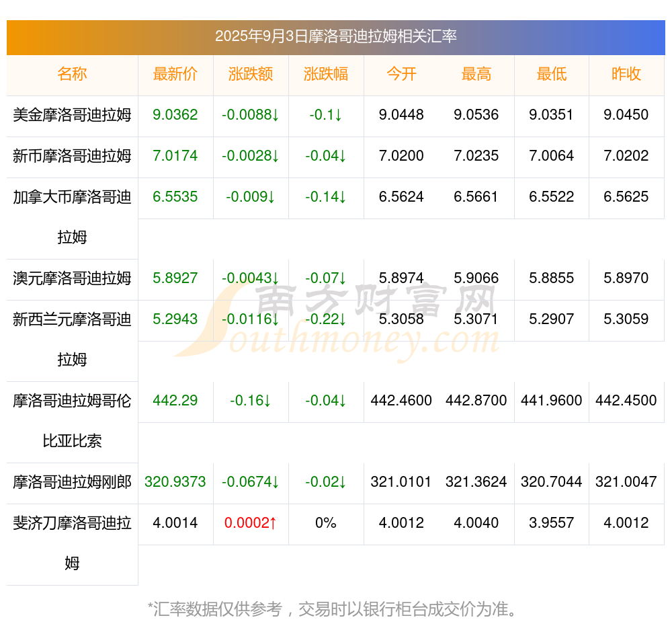The height and width of the screenshot is (630, 672).
Task: Click the 昨收 column header
Action: [x=626, y=74]
